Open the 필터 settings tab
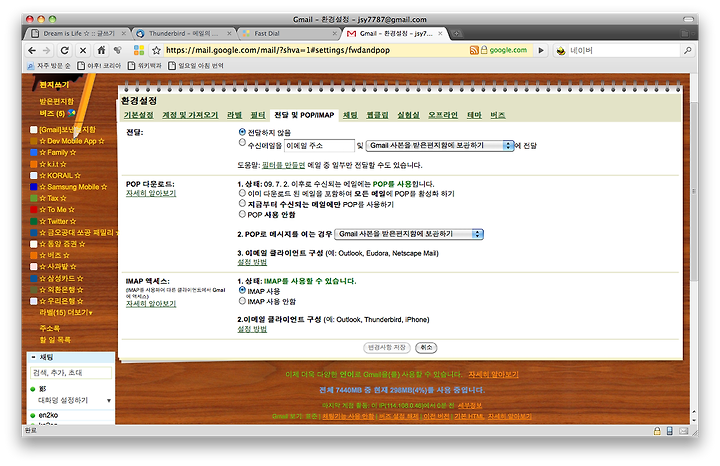The width and height of the screenshot is (720, 466). [258, 115]
